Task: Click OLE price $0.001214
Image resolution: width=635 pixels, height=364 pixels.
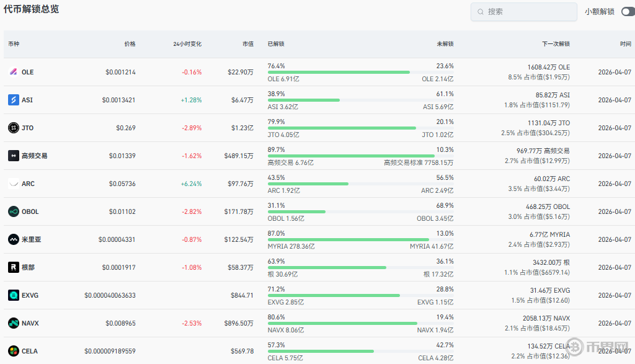Action: [x=120, y=72]
